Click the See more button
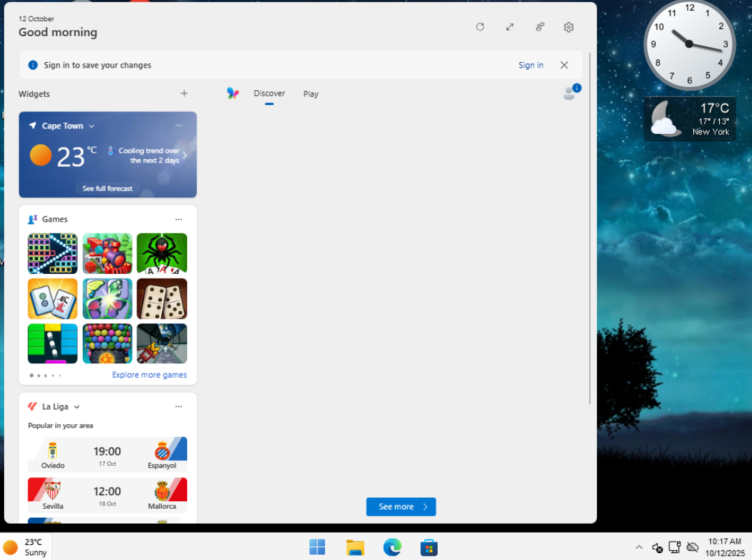This screenshot has width=752, height=560. coord(401,507)
